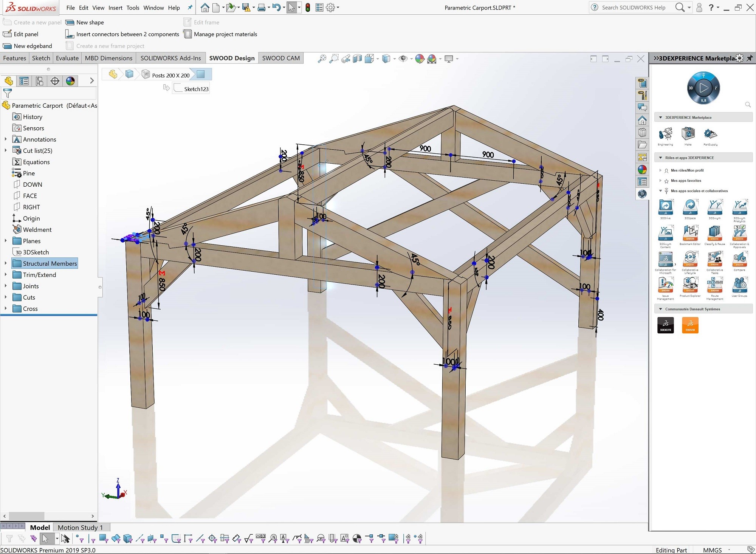Click the Options gear icon in toolbar
The width and height of the screenshot is (756, 554).
click(330, 8)
